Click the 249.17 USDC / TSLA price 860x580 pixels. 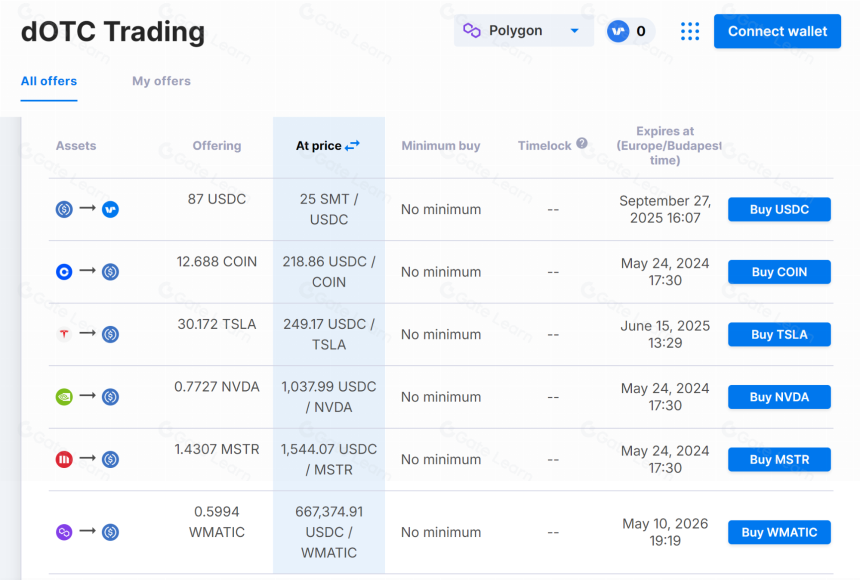[x=329, y=334]
